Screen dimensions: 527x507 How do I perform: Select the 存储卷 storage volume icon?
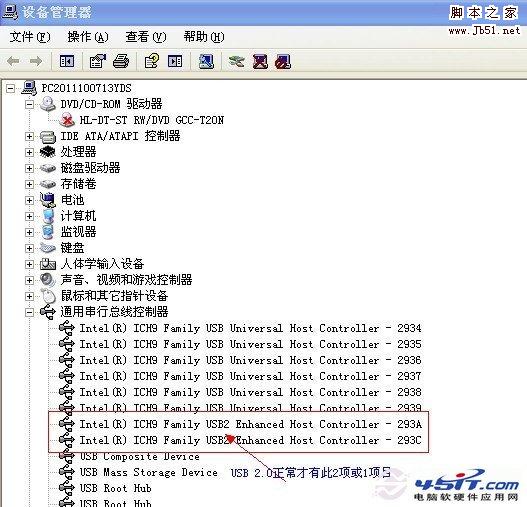(x=48, y=184)
